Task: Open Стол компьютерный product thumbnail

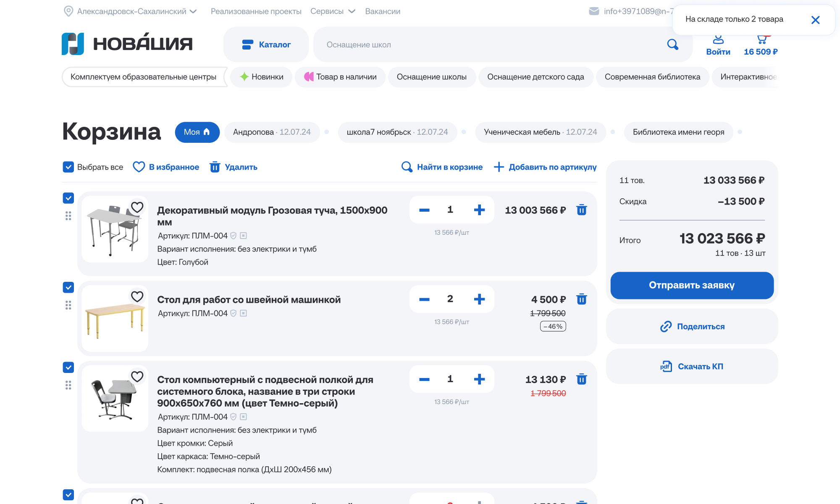Action: [x=115, y=399]
